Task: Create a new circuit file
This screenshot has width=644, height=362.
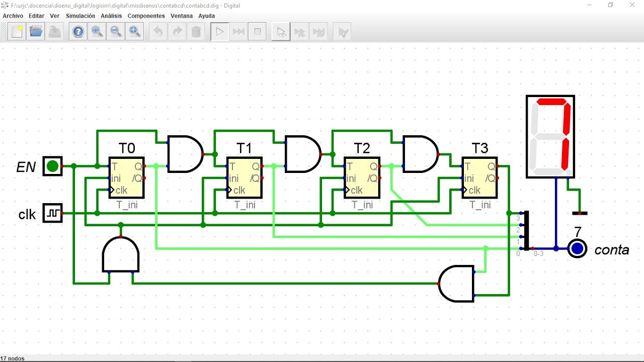Action: point(17,32)
